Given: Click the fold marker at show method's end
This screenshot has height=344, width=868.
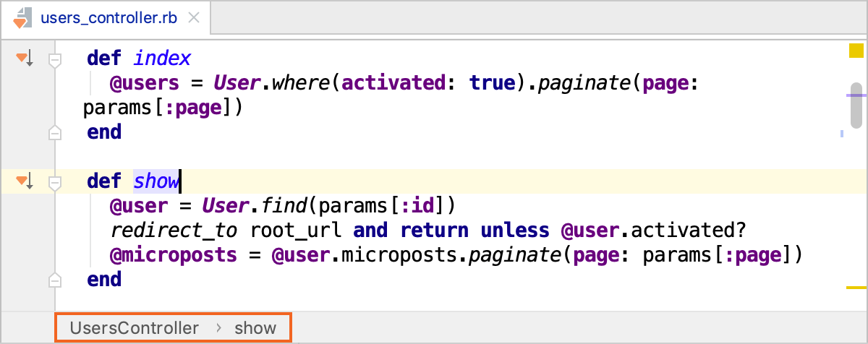Looking at the screenshot, I should [54, 280].
